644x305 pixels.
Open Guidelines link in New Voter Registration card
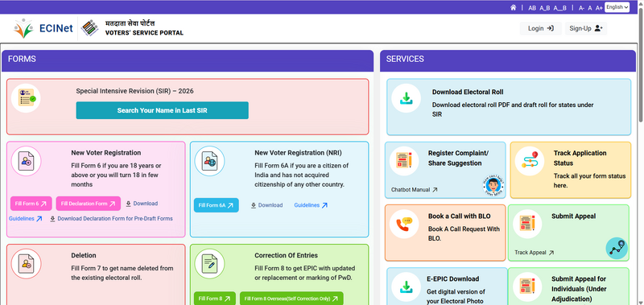coord(26,219)
